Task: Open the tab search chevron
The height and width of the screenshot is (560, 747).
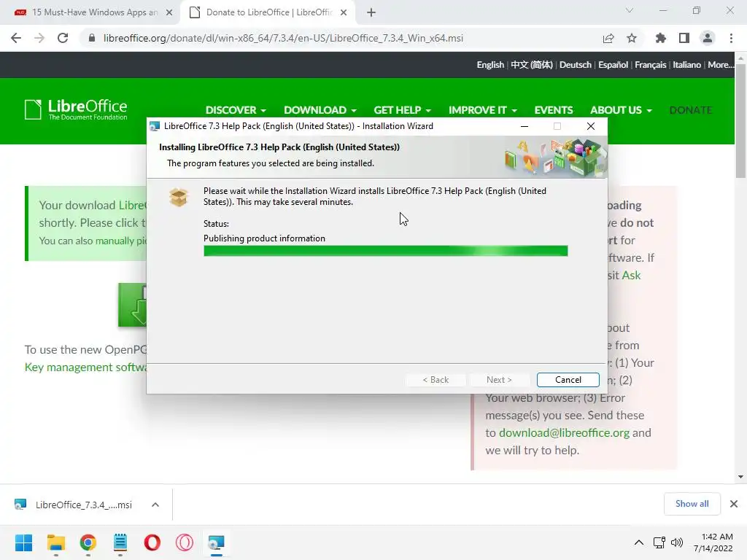Action: pos(630,10)
